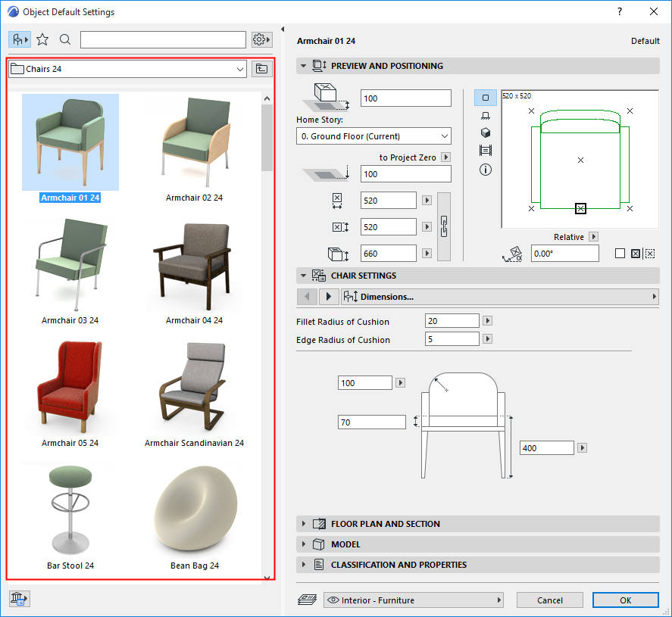Tick the empty checkbox beside the rotation angle
672x617 pixels.
620,254
